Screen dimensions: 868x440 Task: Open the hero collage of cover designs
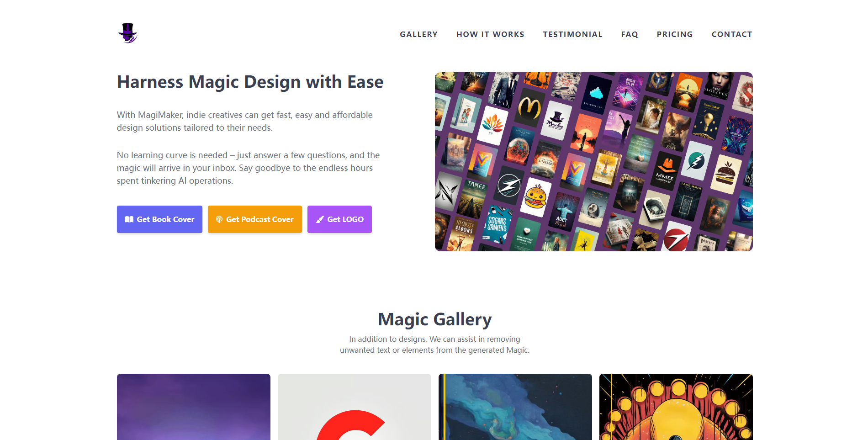coord(594,162)
